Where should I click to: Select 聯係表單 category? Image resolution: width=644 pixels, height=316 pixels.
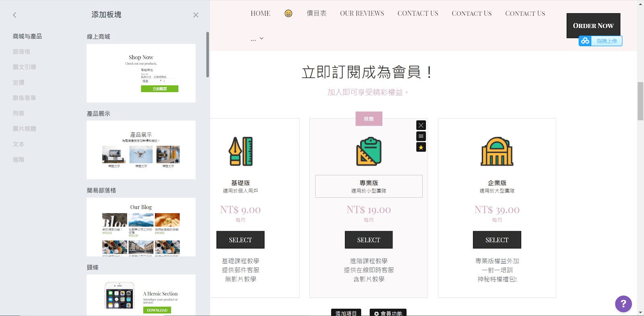24,98
